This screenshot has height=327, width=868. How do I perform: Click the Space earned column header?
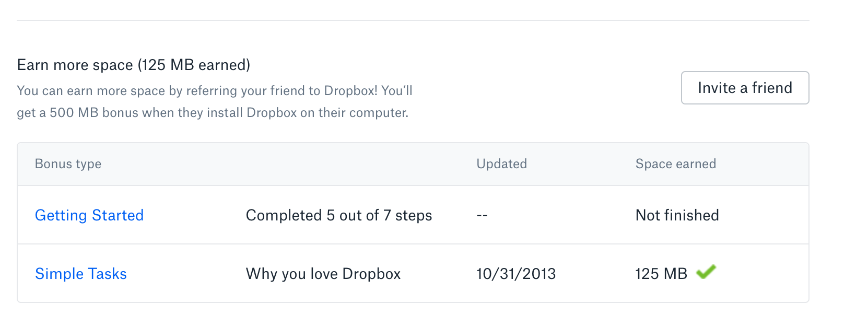pyautogui.click(x=676, y=164)
